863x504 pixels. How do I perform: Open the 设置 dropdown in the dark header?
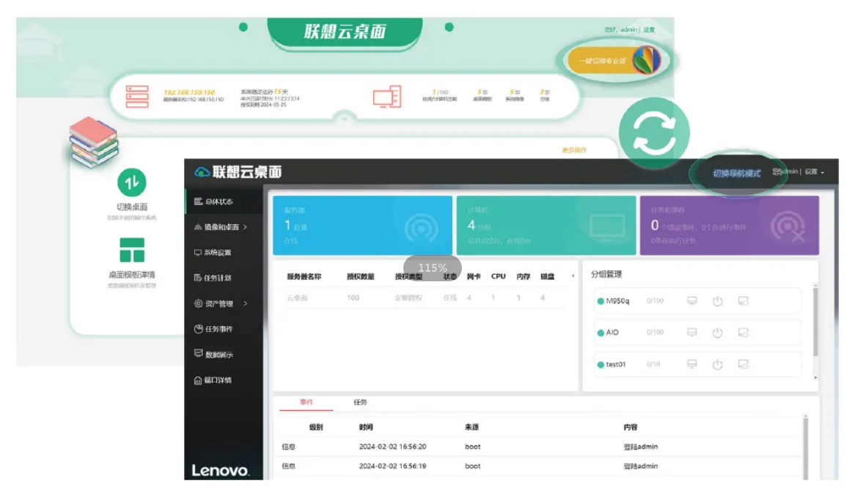[x=814, y=172]
